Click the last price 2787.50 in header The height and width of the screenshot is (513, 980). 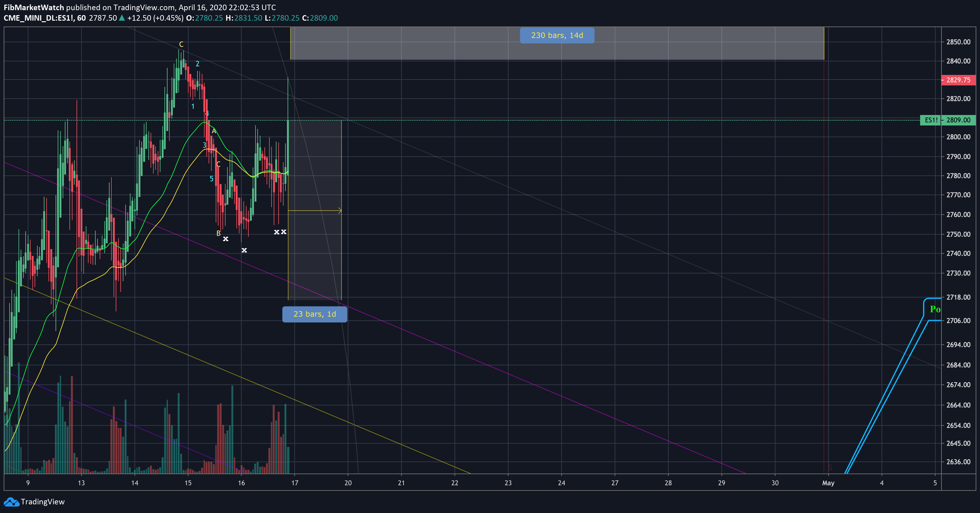pos(103,18)
